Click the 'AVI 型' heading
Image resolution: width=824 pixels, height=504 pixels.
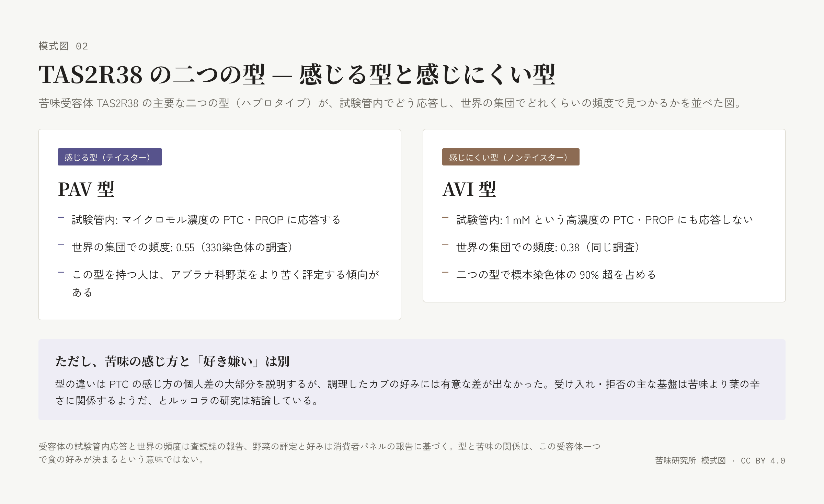tap(469, 189)
